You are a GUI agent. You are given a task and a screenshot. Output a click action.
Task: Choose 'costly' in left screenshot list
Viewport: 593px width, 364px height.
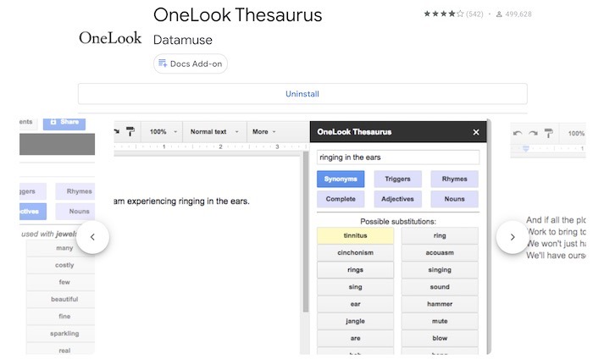[60, 265]
